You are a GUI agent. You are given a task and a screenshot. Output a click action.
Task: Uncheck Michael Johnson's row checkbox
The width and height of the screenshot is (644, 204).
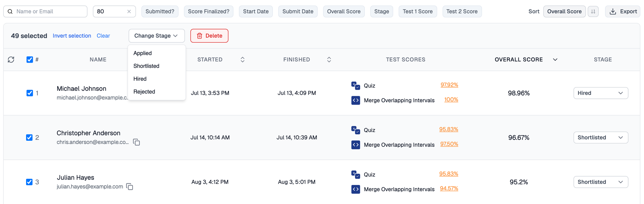point(30,93)
